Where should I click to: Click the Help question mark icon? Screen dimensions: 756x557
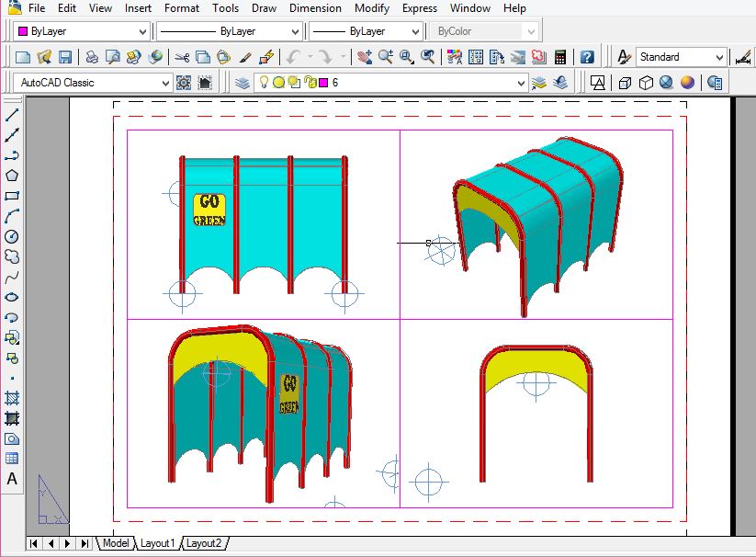point(587,57)
